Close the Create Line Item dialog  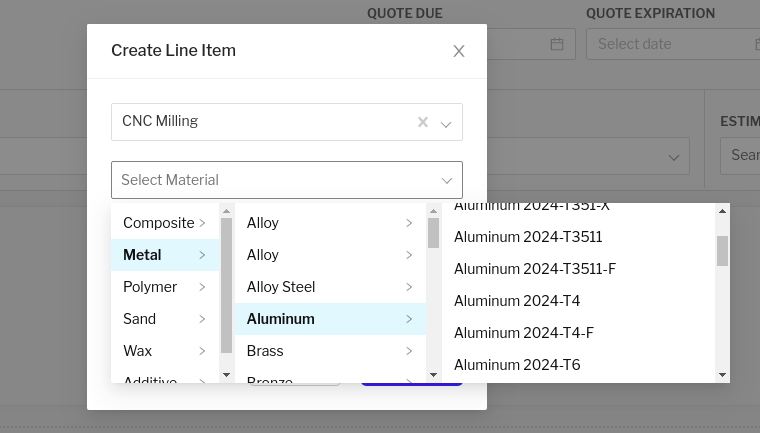click(x=459, y=51)
